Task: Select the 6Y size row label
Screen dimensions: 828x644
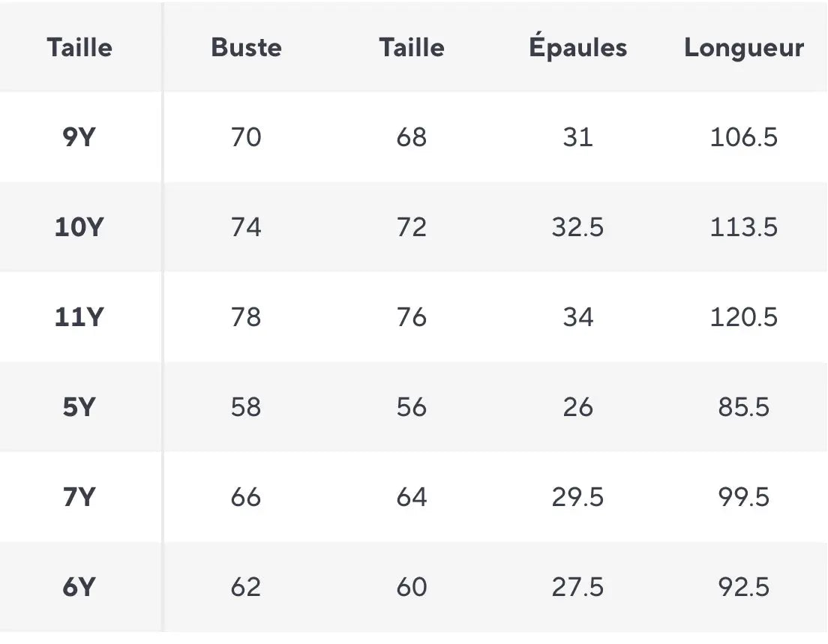Action: coord(79,587)
